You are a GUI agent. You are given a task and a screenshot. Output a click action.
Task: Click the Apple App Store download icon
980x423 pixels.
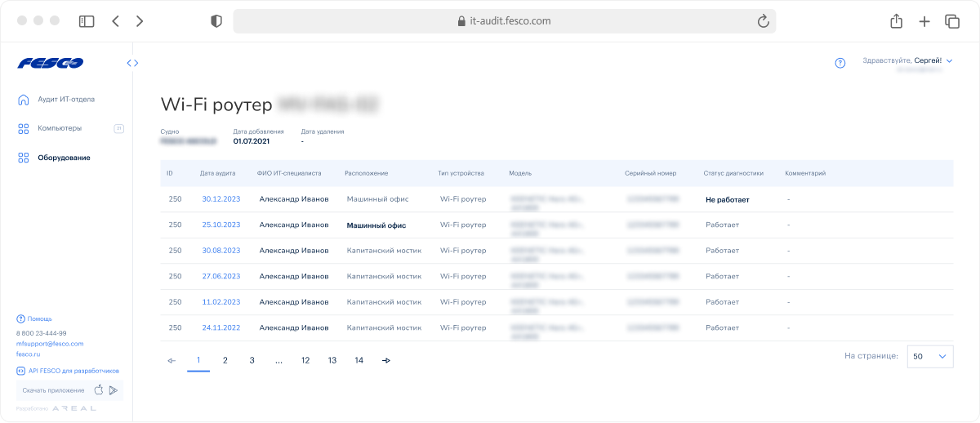99,390
